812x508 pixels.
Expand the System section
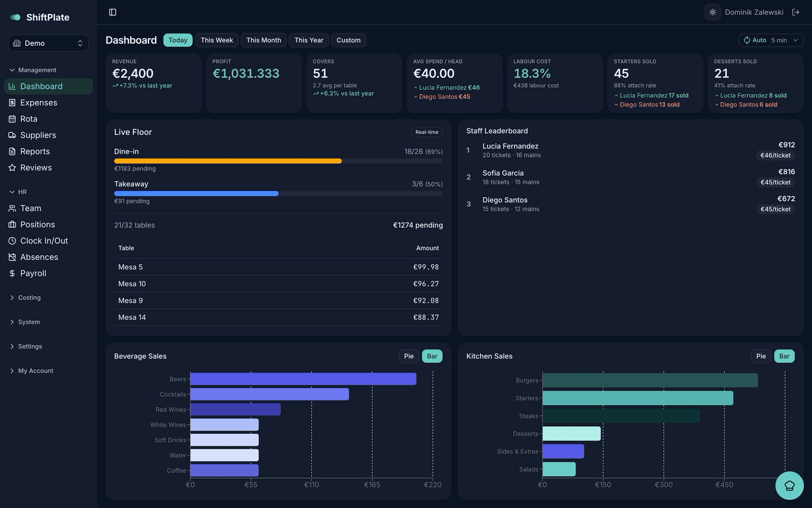tap(25, 322)
